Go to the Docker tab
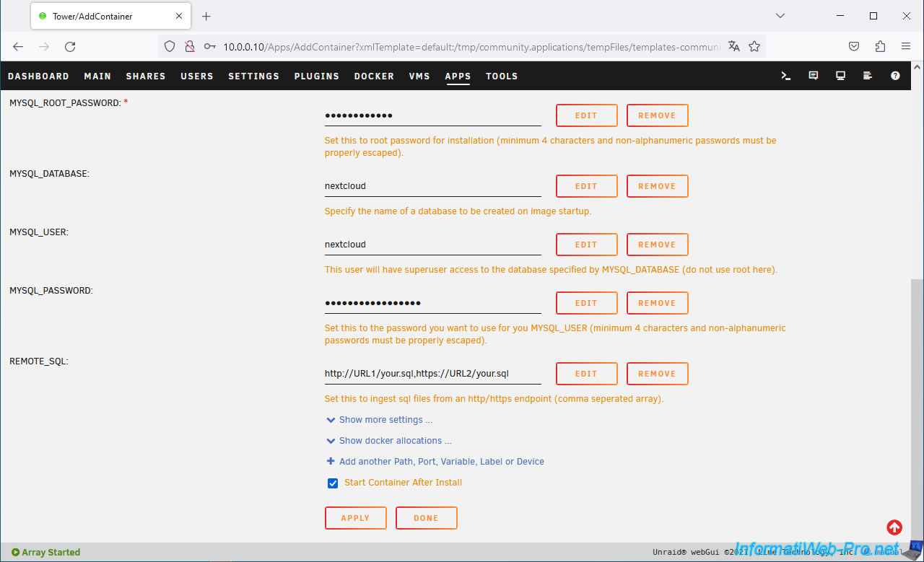 (374, 76)
